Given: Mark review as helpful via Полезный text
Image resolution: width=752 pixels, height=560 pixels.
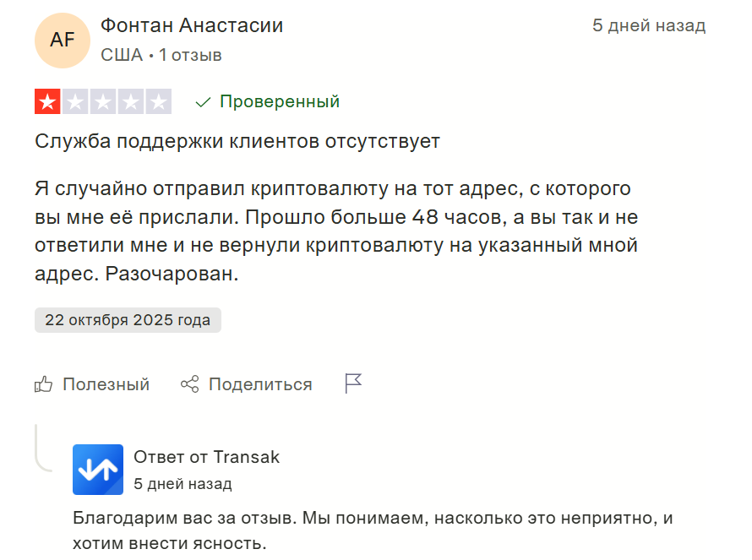Looking at the screenshot, I should point(106,384).
